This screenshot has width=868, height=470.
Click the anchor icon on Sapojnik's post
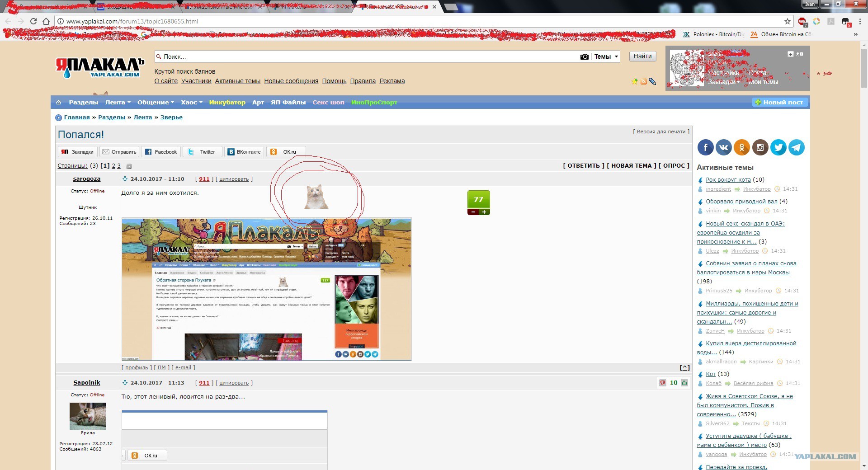click(125, 383)
